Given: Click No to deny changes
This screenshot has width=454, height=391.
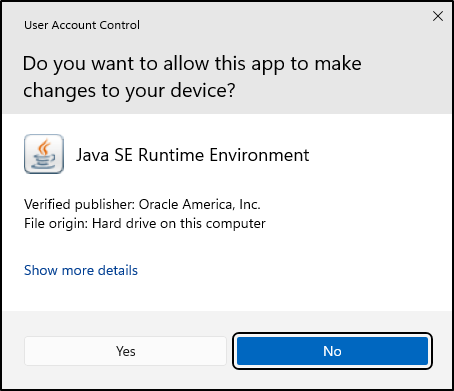Looking at the screenshot, I should click(332, 351).
